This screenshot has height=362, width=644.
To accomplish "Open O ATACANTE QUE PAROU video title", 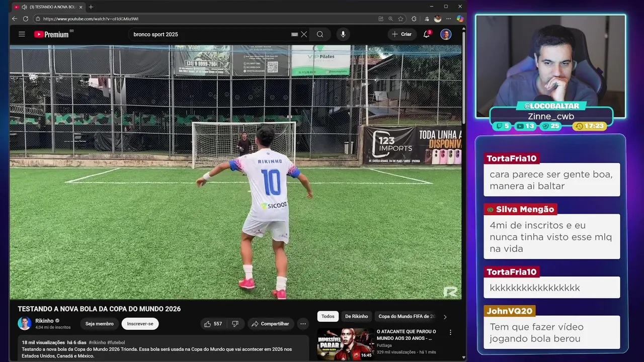I will click(x=407, y=335).
